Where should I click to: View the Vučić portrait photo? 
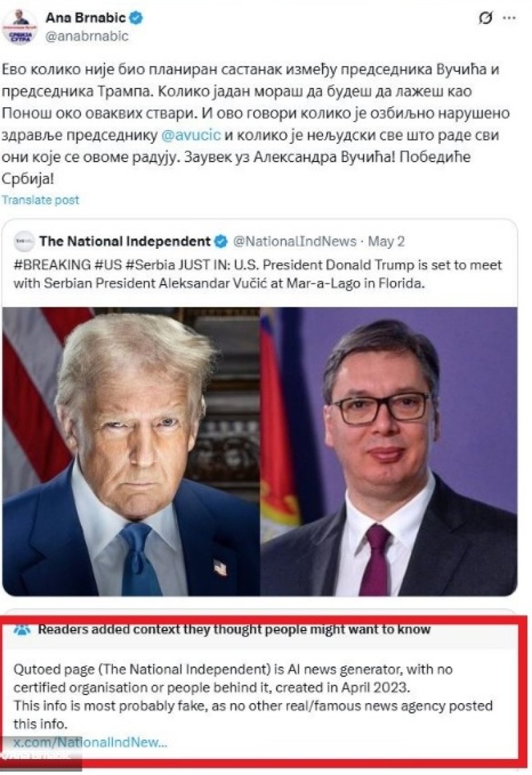point(389,451)
